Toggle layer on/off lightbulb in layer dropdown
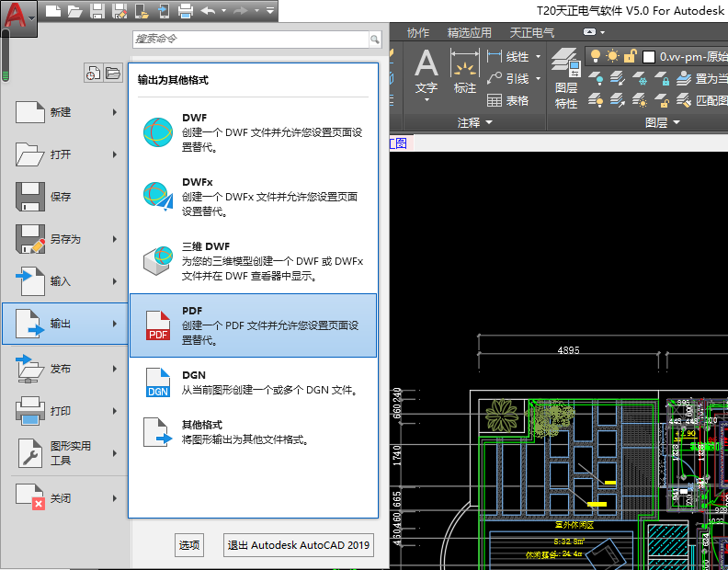 (x=595, y=57)
